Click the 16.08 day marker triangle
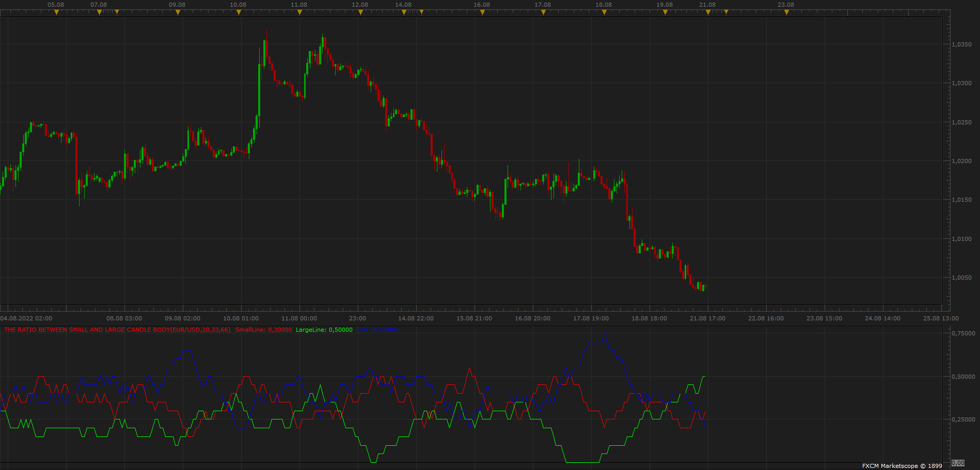980x470 pixels. click(482, 12)
